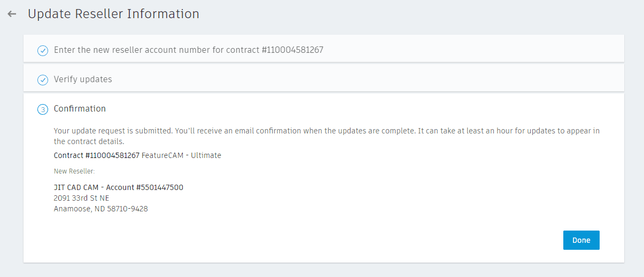Click 'Contract #110004581267' in the confirmation details
The height and width of the screenshot is (277, 644).
[x=96, y=156]
